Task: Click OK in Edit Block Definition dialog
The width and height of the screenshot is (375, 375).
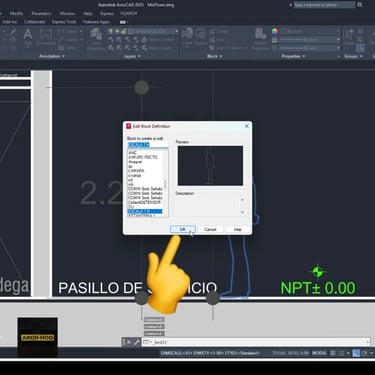Action: click(x=183, y=229)
